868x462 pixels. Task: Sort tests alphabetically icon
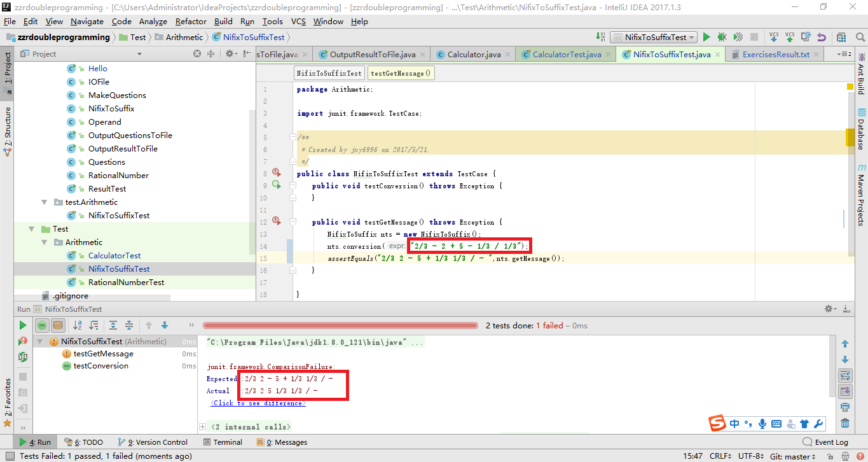(x=78, y=325)
